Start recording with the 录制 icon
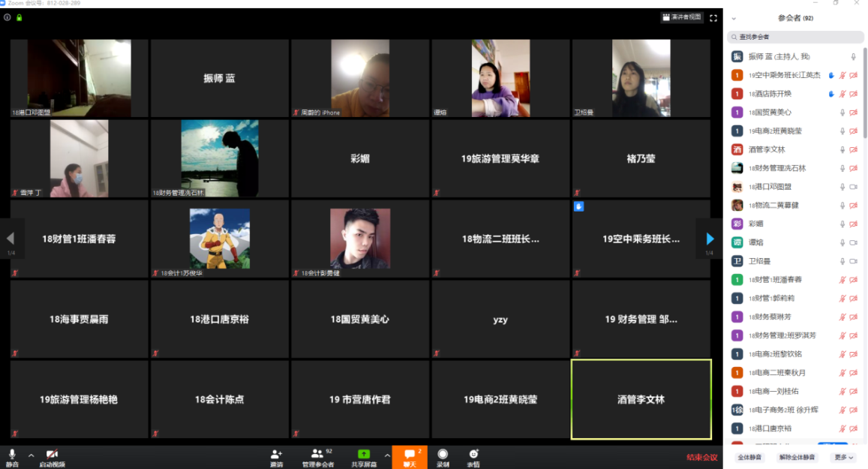868x469 pixels. click(x=443, y=454)
